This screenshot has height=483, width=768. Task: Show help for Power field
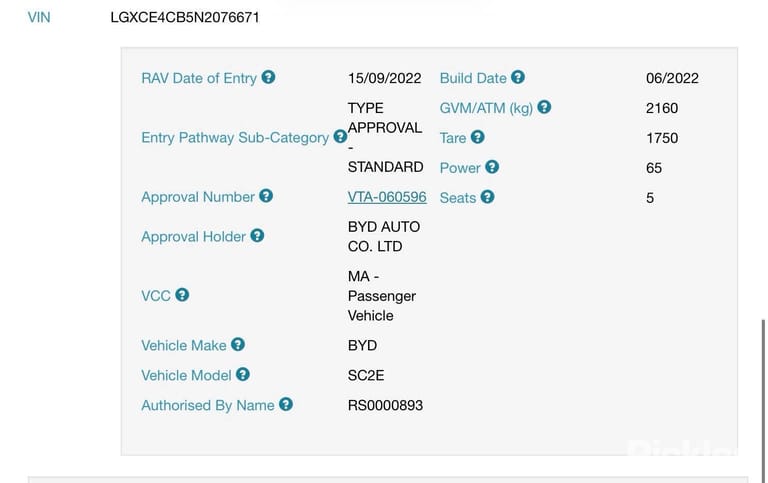(492, 167)
